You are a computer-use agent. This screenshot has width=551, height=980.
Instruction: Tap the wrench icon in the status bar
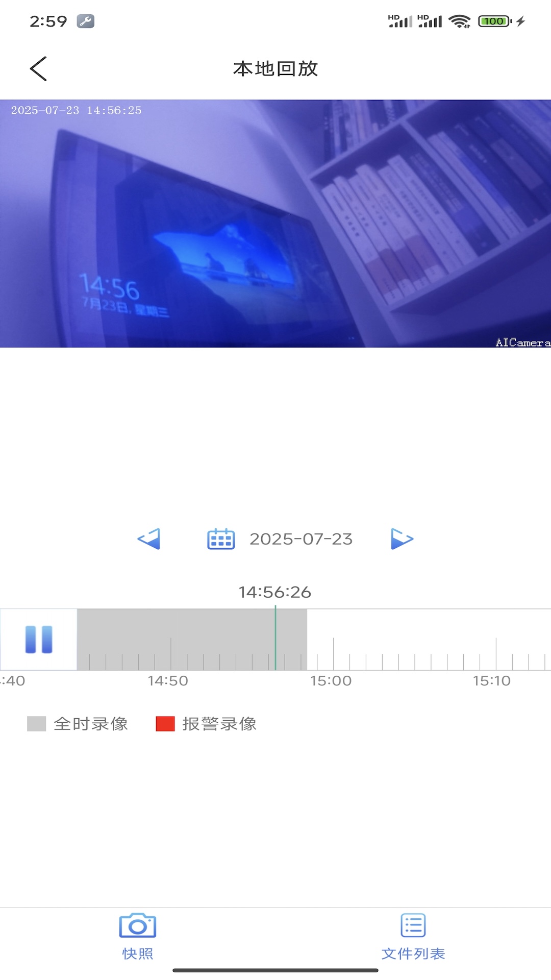[86, 21]
